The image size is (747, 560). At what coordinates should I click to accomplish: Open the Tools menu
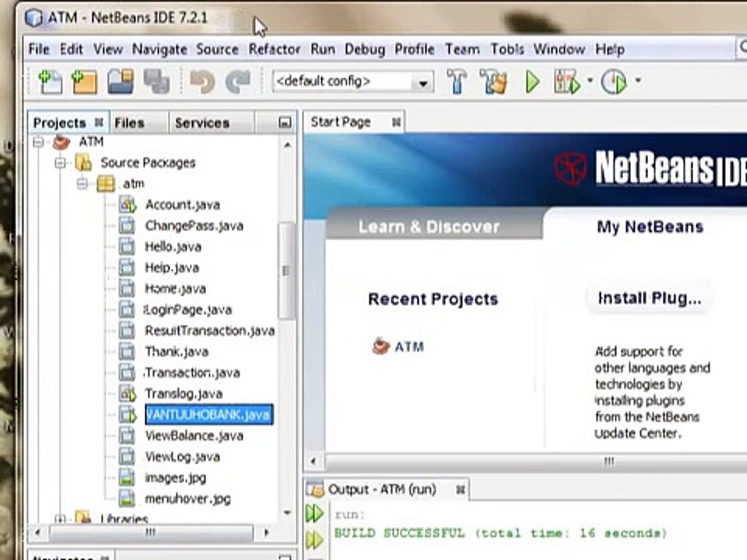(507, 49)
